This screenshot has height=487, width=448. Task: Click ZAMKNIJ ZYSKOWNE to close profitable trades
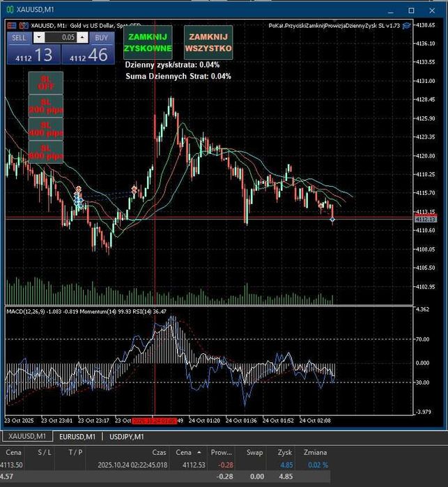148,42
